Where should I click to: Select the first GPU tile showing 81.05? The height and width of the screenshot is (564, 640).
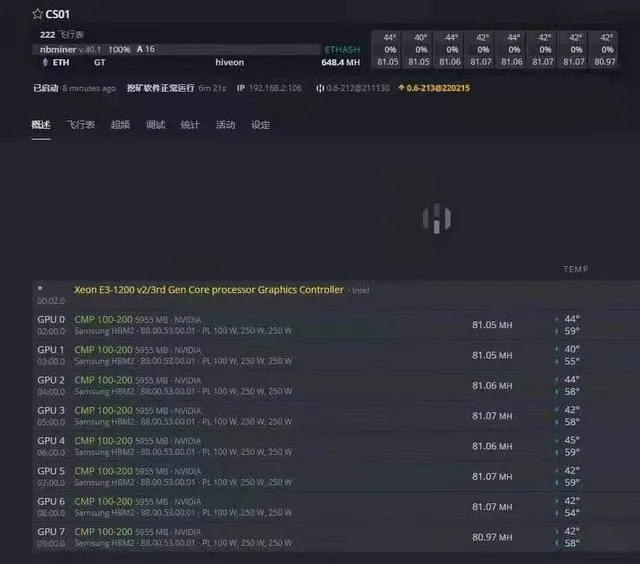[389, 49]
